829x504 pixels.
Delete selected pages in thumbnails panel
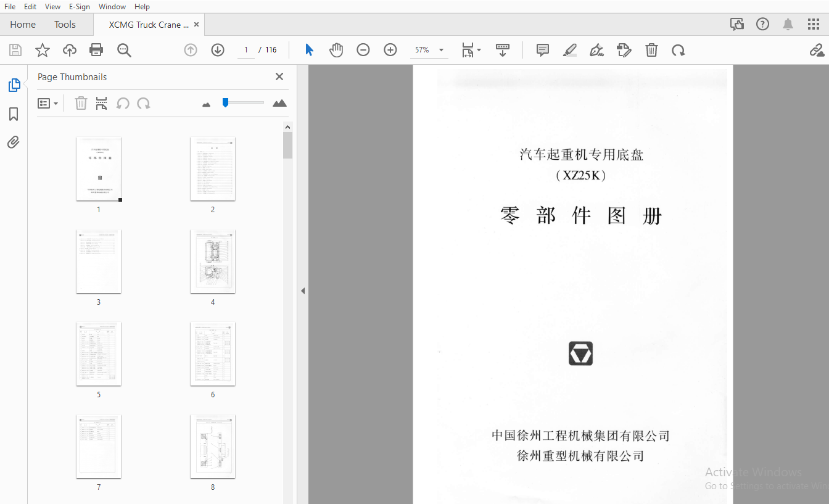tap(81, 103)
